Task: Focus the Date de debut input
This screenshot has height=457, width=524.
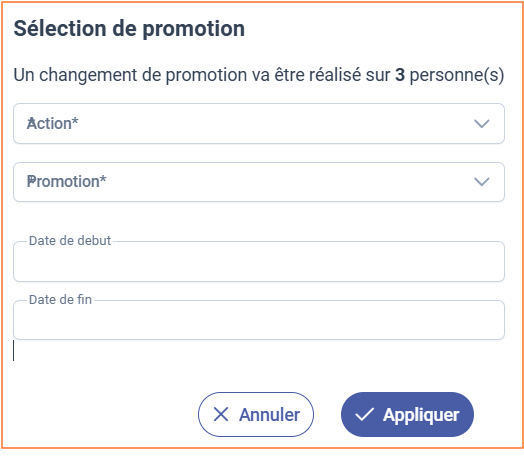Action: click(259, 262)
